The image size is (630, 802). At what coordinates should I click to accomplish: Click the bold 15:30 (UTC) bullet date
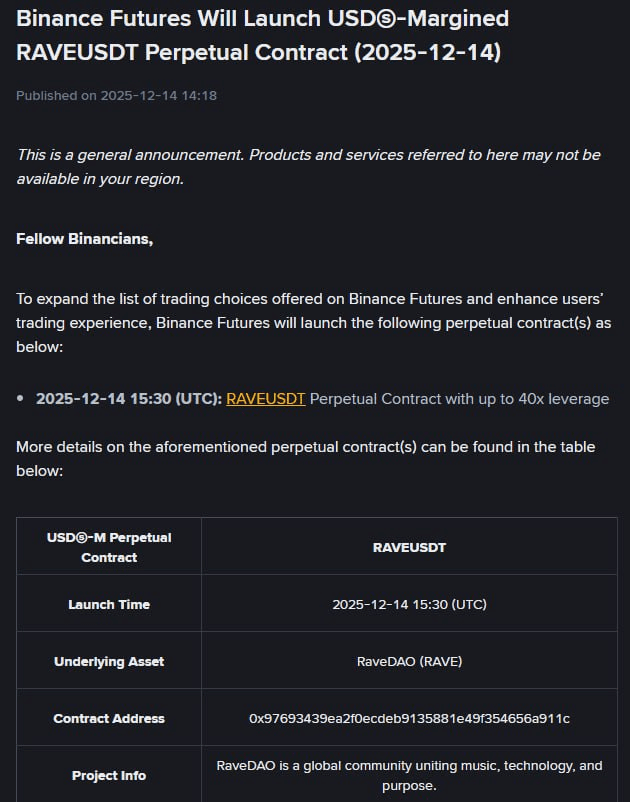[x=129, y=398]
